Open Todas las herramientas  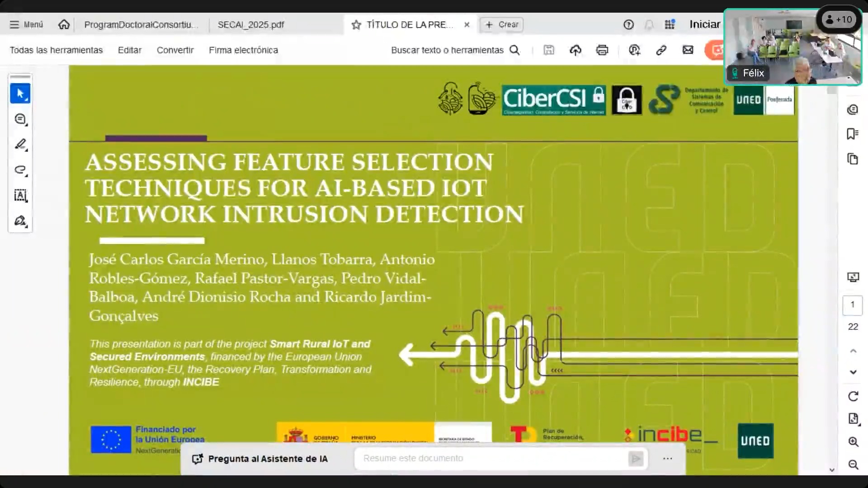[56, 50]
